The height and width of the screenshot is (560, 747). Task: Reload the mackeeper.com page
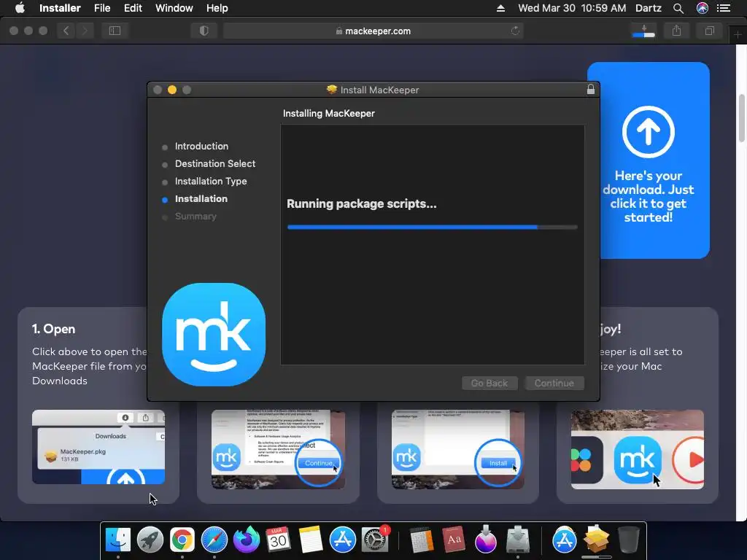pyautogui.click(x=516, y=31)
